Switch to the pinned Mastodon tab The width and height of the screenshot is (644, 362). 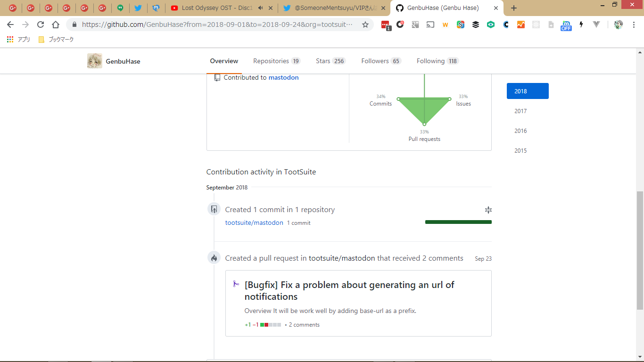click(156, 8)
